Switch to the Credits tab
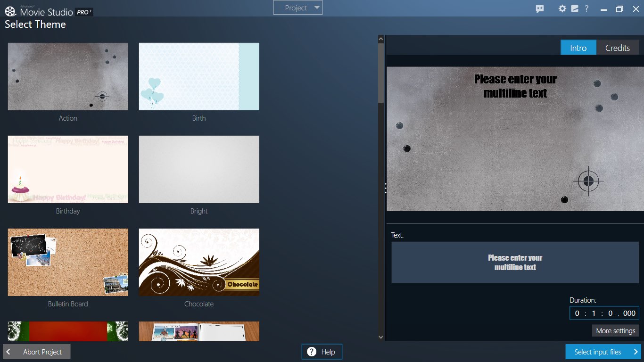 618,48
